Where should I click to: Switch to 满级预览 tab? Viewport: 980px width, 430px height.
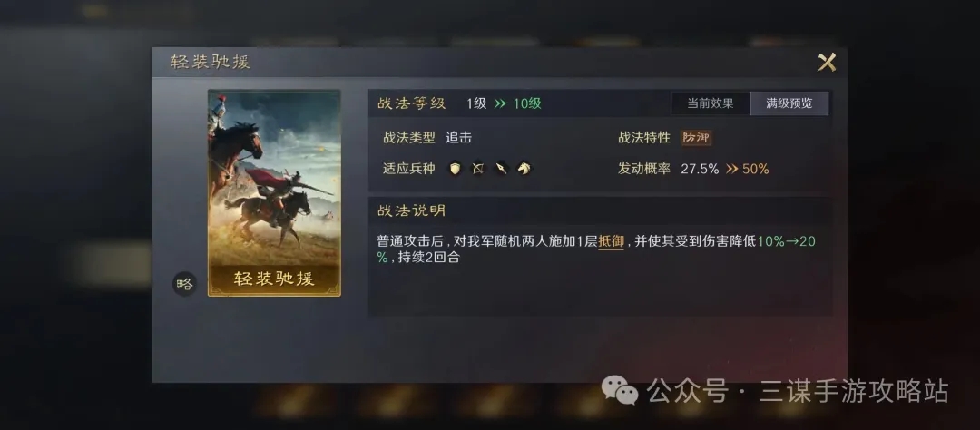pyautogui.click(x=789, y=103)
